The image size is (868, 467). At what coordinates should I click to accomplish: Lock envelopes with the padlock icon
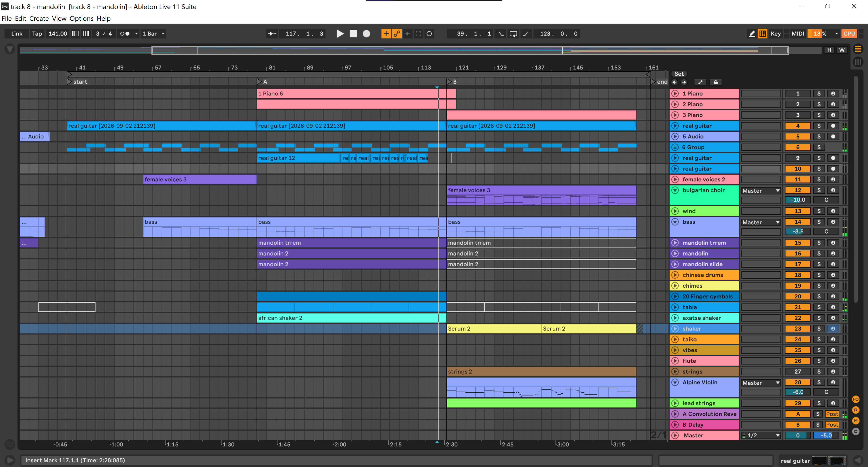point(715,82)
